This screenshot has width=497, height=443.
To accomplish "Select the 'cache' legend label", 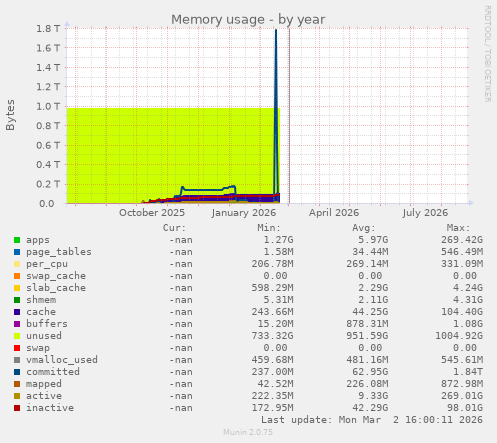I will click(x=41, y=312).
